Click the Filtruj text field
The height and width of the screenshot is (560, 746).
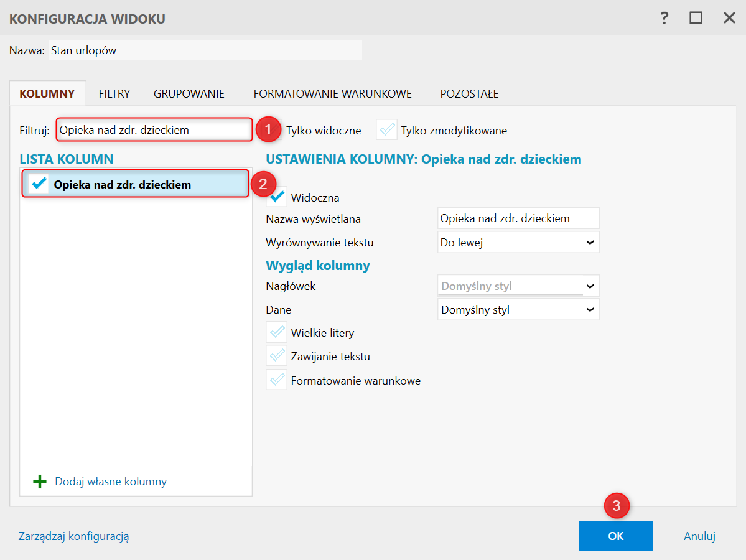pos(154,130)
